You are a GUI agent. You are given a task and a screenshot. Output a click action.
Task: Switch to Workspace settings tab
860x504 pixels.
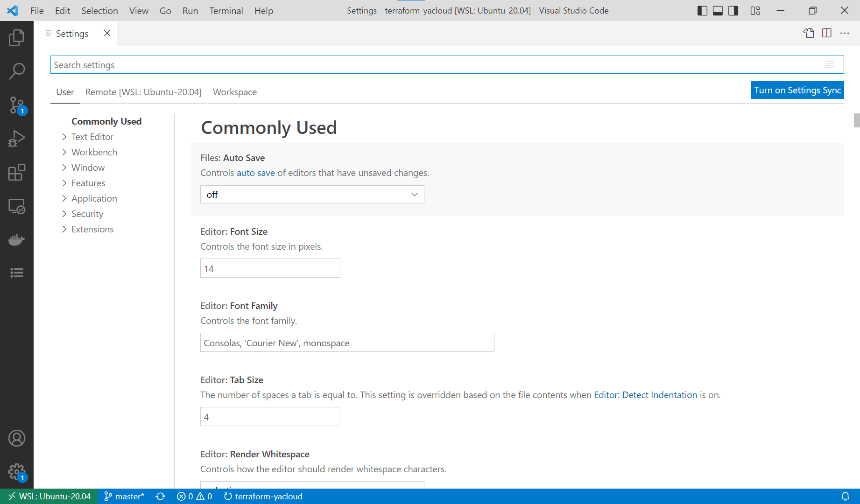[235, 92]
